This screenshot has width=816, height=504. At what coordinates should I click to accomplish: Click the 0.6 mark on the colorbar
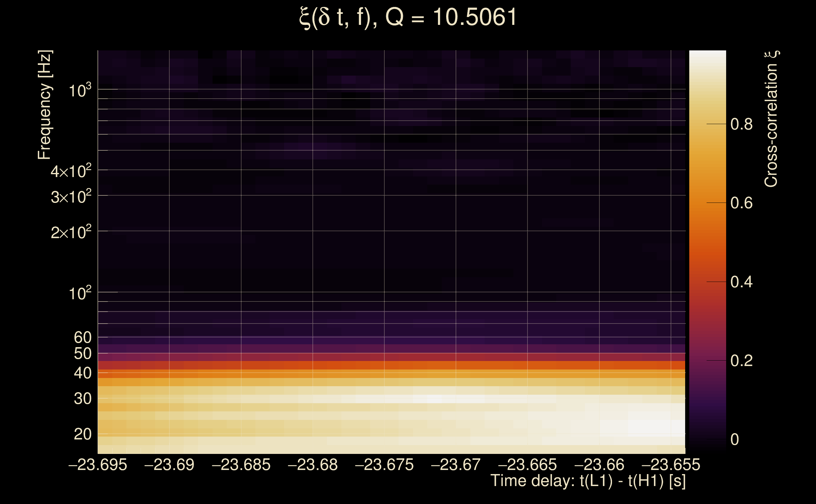[741, 203]
